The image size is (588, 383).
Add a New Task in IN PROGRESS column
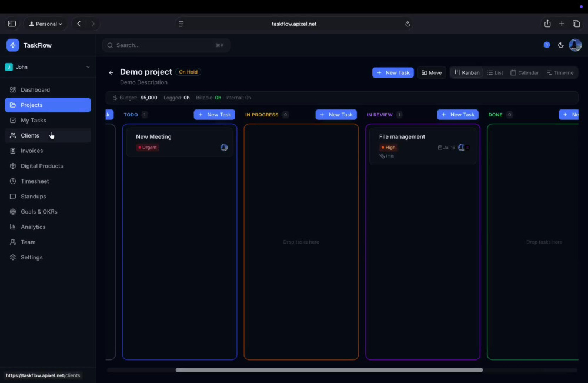point(336,114)
